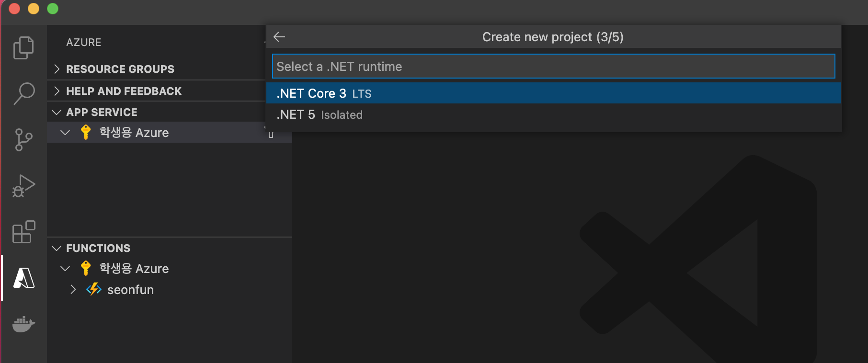868x363 pixels.
Task: Open the Explorer view in activity bar
Action: click(23, 48)
